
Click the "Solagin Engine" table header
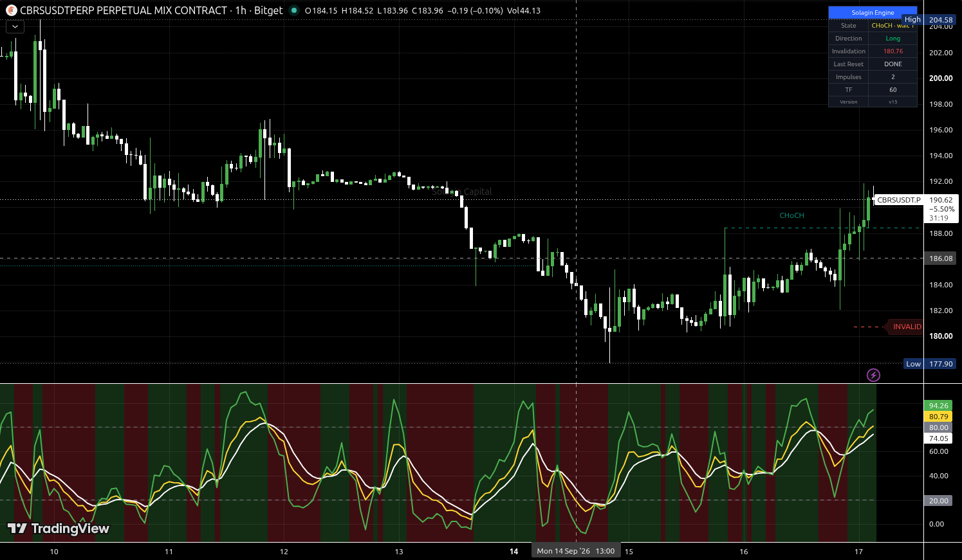tap(873, 13)
